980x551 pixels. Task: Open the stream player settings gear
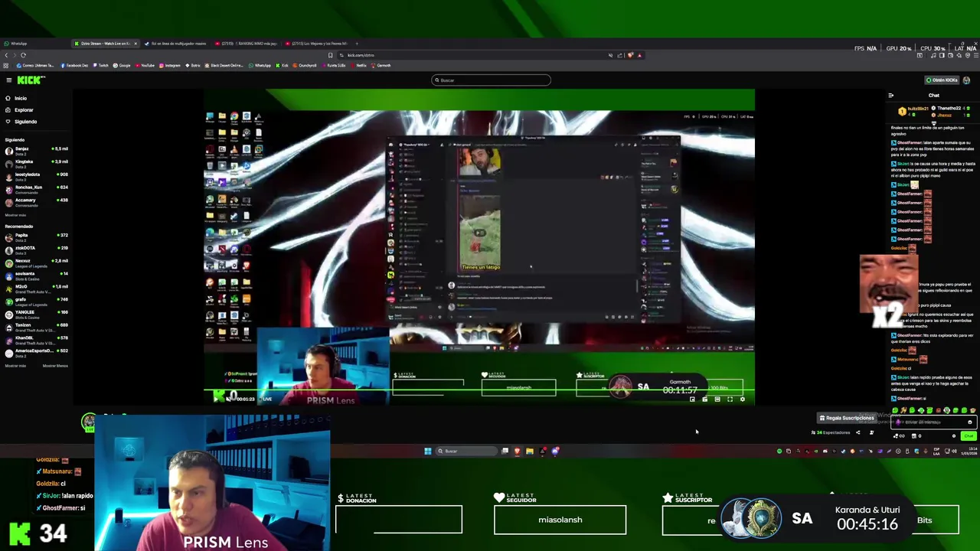(x=742, y=399)
